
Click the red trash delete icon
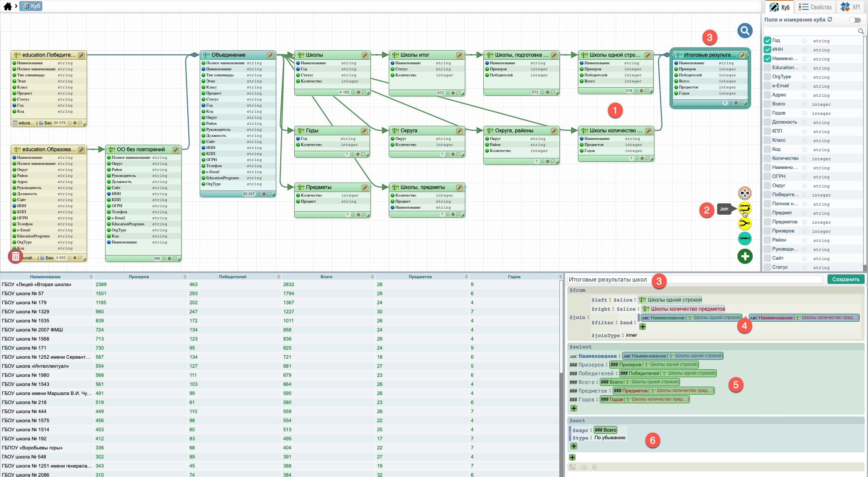coord(15,257)
